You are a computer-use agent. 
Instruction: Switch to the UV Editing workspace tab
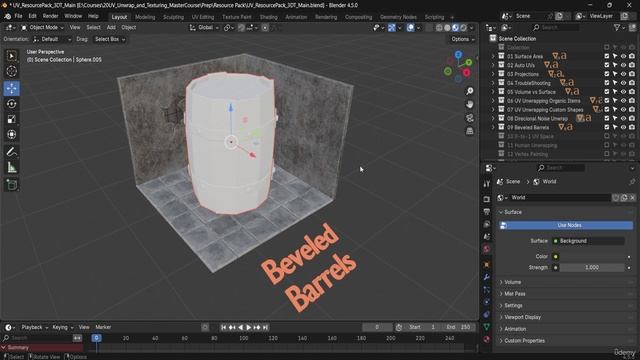pyautogui.click(x=202, y=17)
